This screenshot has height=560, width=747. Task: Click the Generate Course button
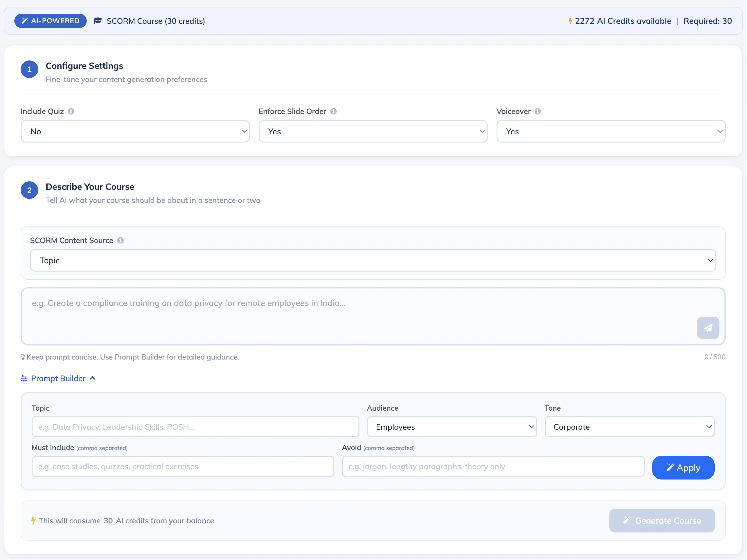662,521
